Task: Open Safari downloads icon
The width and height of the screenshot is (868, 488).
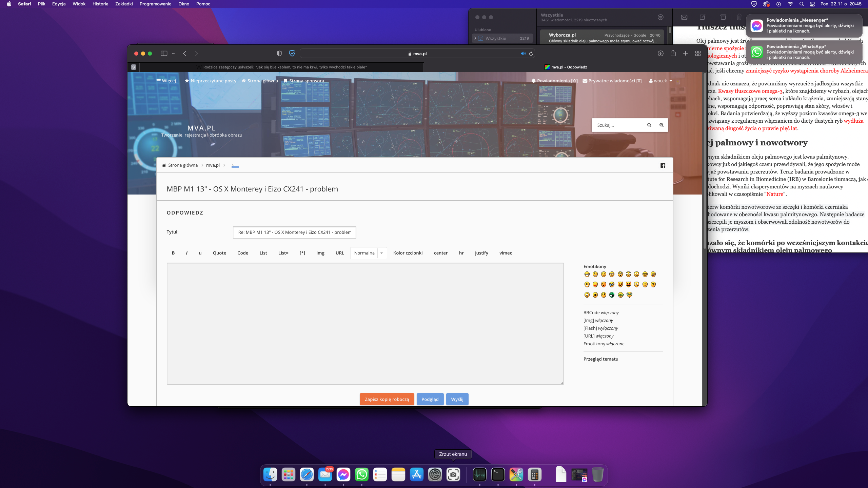Action: click(660, 54)
